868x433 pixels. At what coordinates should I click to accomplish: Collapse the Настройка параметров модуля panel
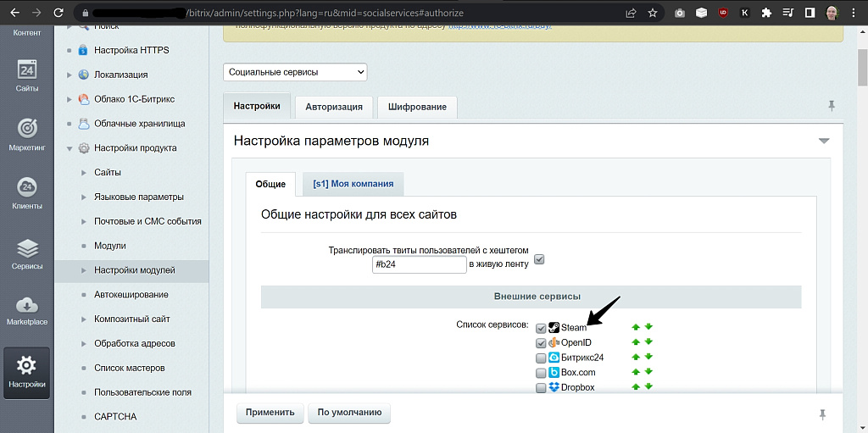pos(823,142)
